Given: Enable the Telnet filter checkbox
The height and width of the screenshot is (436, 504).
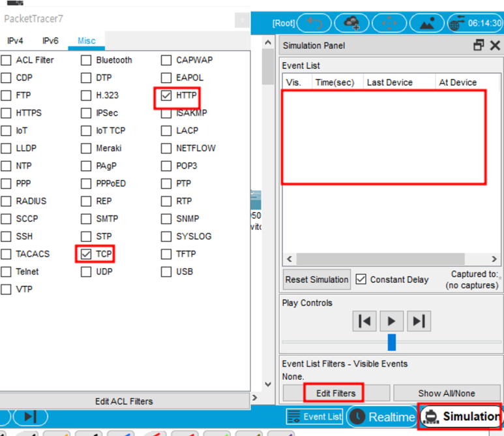Looking at the screenshot, I should [6, 272].
